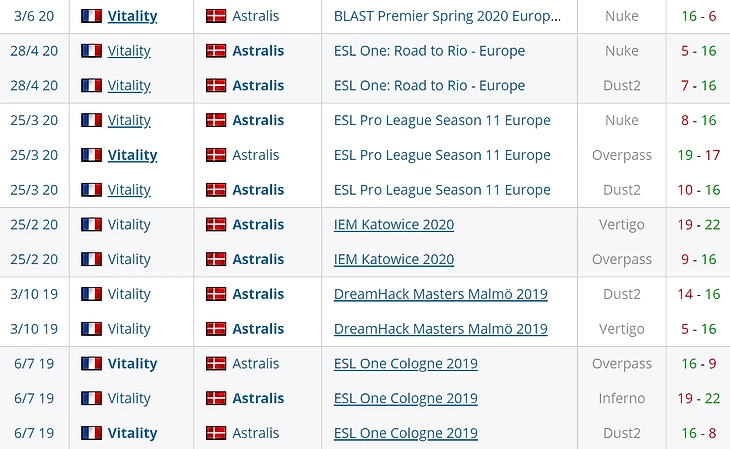Open Astralis link in Nuke 5 - 16 row
Screen dimensions: 730x449
click(258, 51)
